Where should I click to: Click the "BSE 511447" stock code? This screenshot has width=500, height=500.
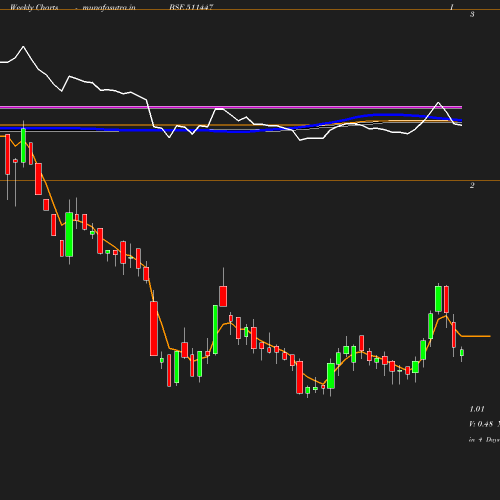coord(191,7)
